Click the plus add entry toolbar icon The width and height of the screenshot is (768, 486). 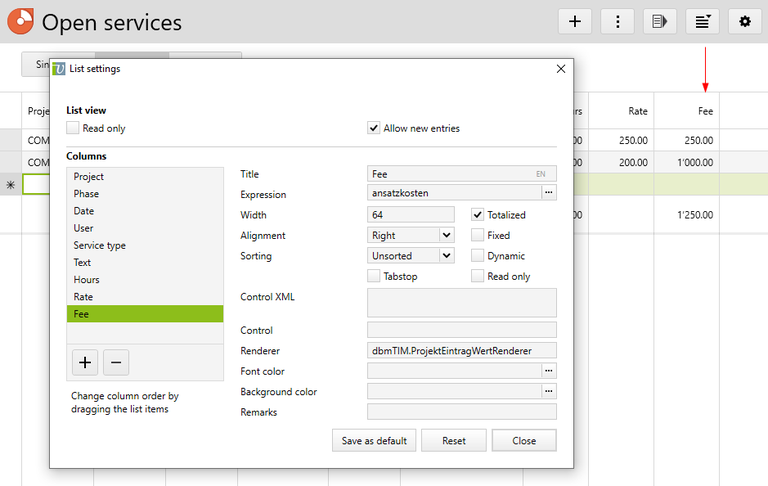(x=575, y=22)
